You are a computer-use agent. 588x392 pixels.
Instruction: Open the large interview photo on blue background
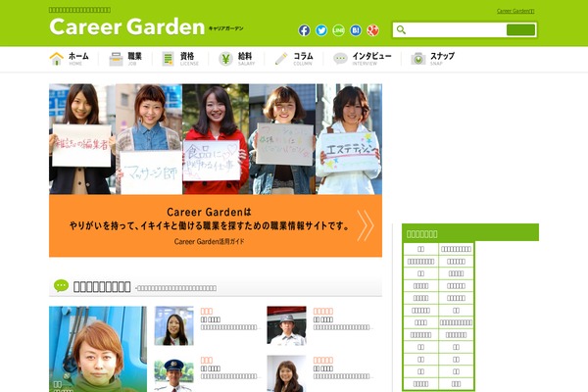pos(98,349)
